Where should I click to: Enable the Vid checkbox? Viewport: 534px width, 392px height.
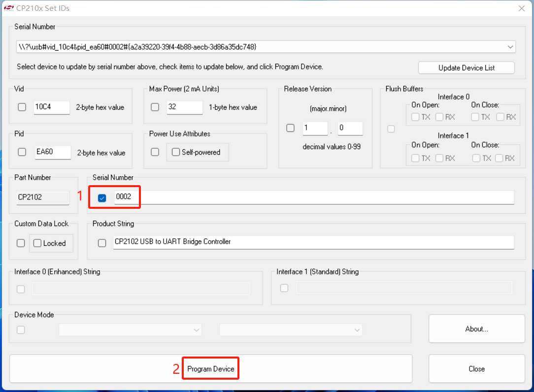(22, 107)
